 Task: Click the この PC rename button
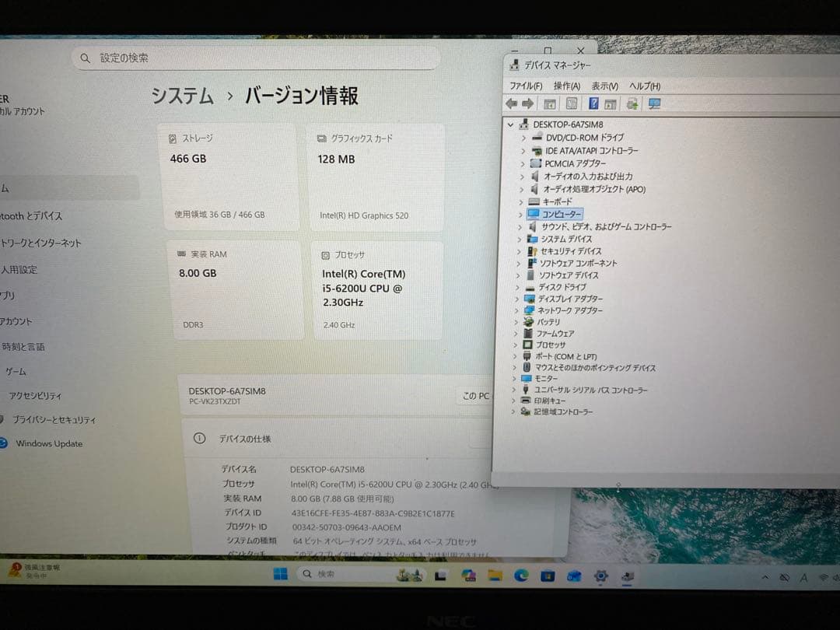tap(475, 396)
